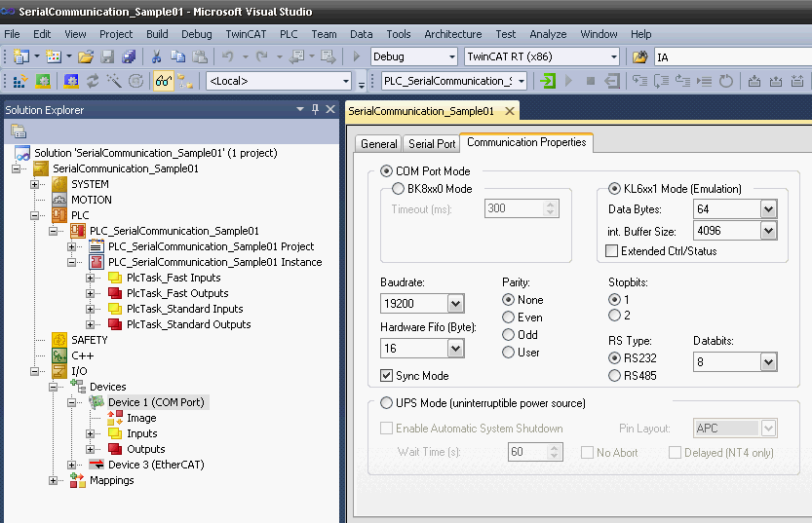Click the Reload Devices arrows icon

click(x=93, y=81)
